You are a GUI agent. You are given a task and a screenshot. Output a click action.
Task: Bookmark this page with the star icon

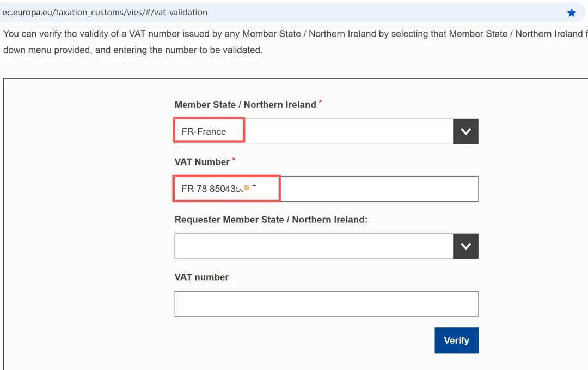tap(571, 13)
